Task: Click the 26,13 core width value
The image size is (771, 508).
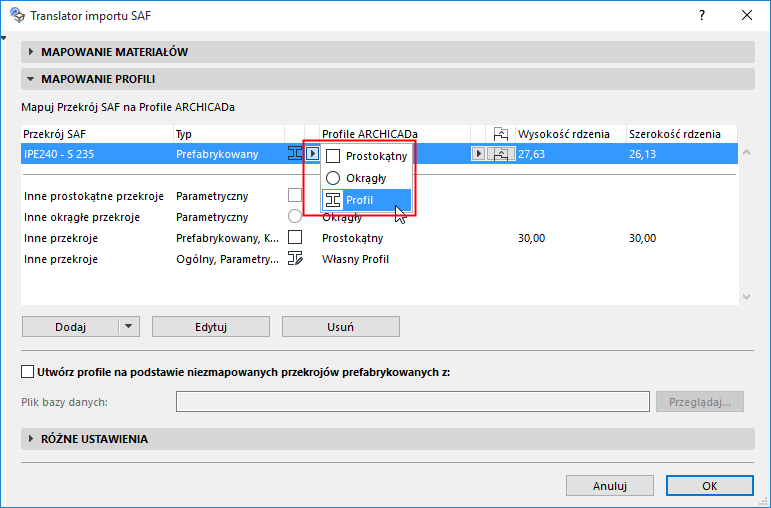Action: [643, 154]
